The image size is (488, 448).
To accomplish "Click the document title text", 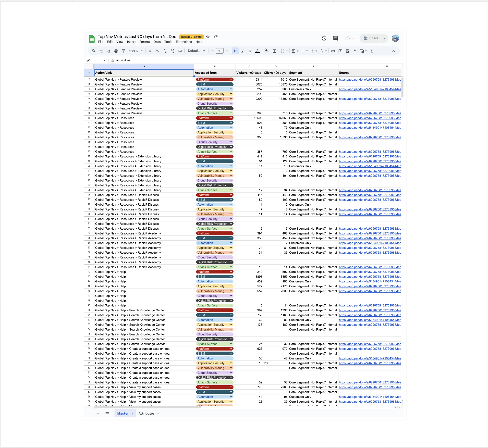I will pyautogui.click(x=137, y=37).
